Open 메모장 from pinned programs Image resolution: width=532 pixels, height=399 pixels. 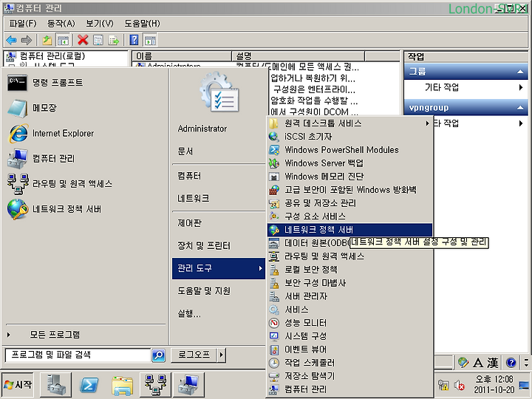[85, 108]
